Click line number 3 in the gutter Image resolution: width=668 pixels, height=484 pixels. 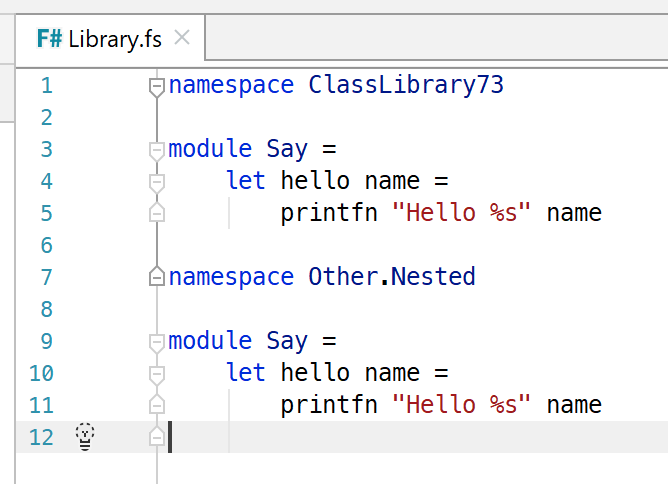(x=47, y=149)
